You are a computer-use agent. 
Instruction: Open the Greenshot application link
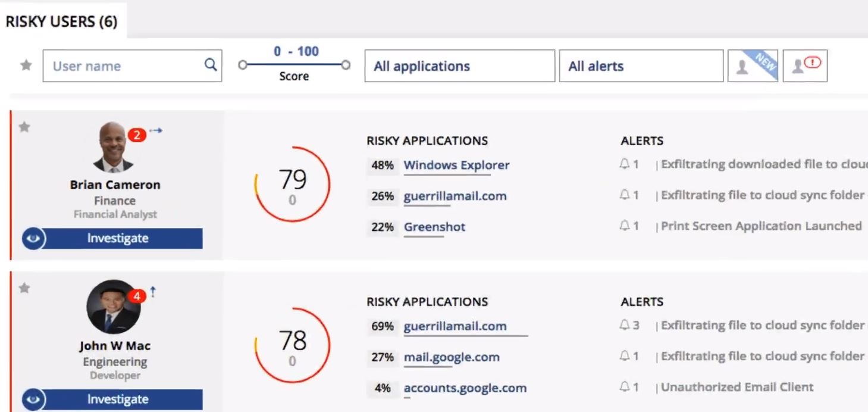[434, 227]
